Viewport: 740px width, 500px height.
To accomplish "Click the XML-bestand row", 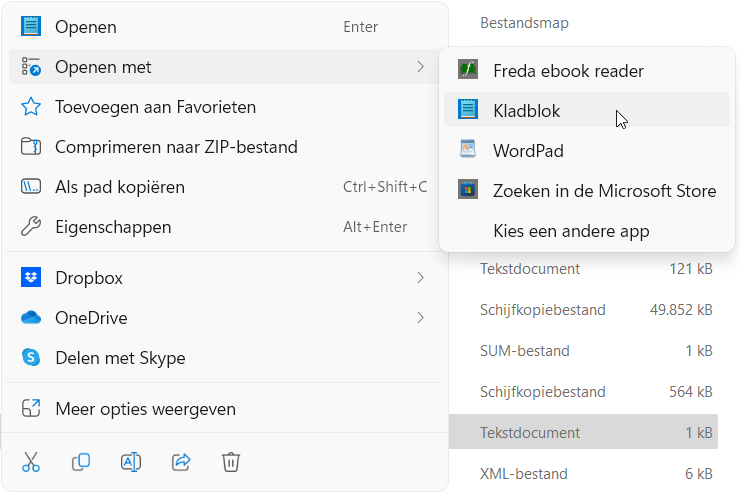I will [584, 474].
